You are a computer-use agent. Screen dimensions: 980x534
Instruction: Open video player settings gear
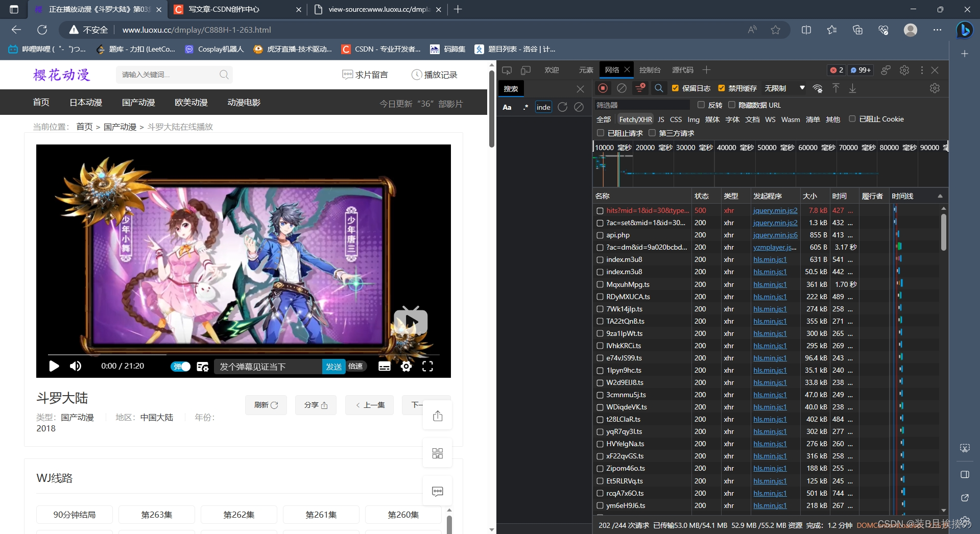(406, 366)
